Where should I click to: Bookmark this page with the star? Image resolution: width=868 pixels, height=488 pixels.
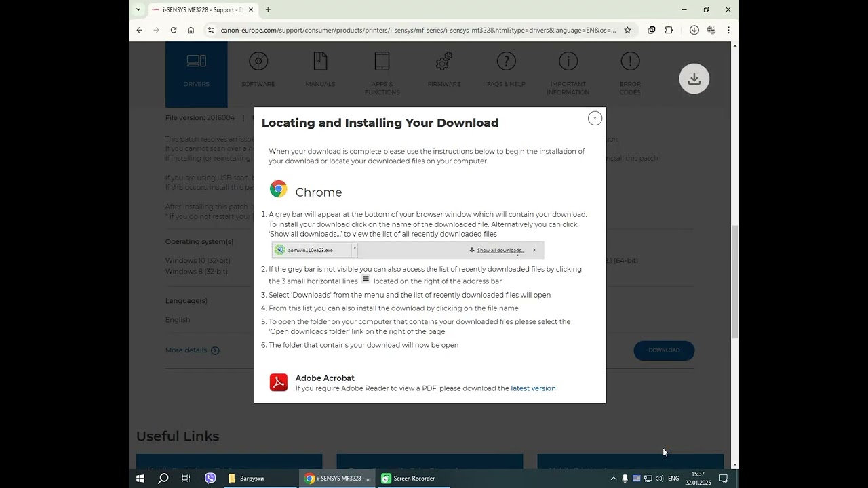[x=627, y=30]
